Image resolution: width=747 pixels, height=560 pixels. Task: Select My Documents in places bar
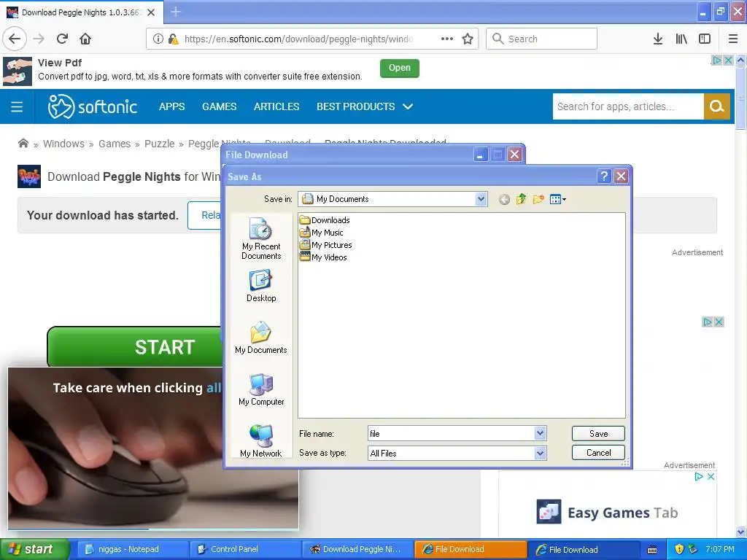tap(260, 338)
